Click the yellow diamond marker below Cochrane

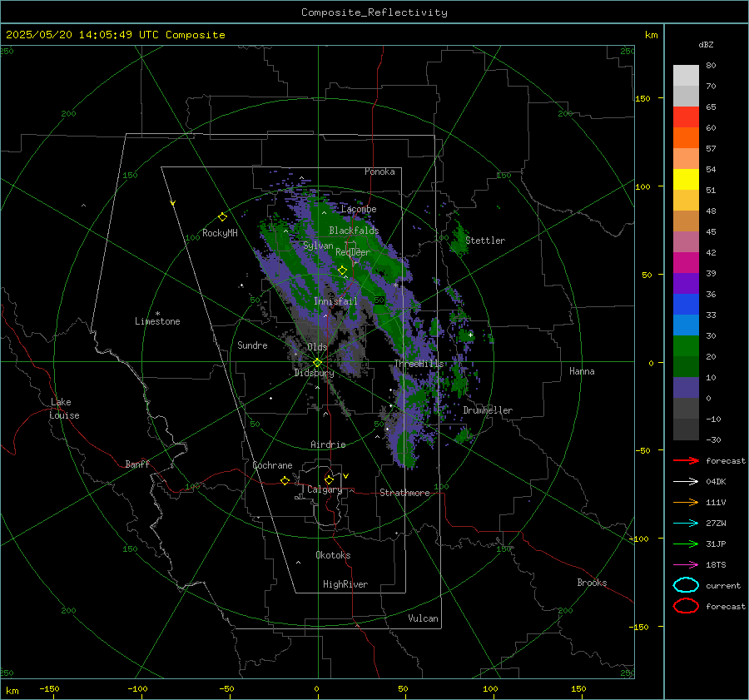click(285, 480)
